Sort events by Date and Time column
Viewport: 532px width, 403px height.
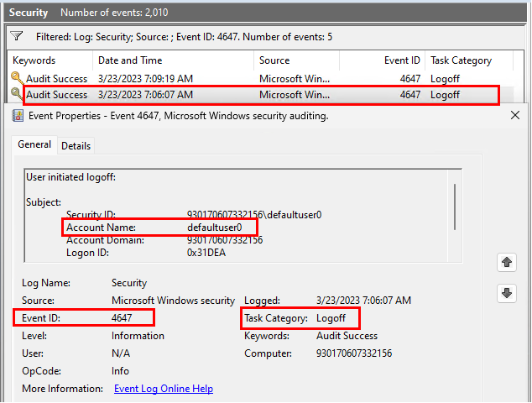(x=129, y=60)
